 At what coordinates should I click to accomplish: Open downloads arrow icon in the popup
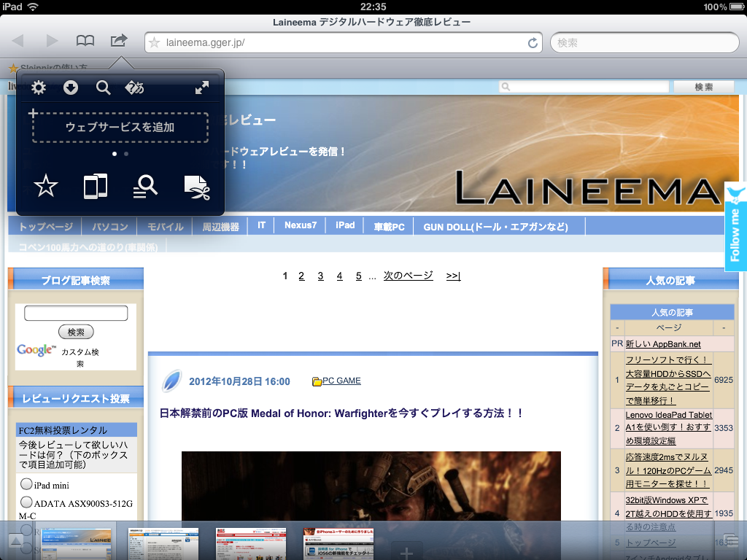pos(71,87)
